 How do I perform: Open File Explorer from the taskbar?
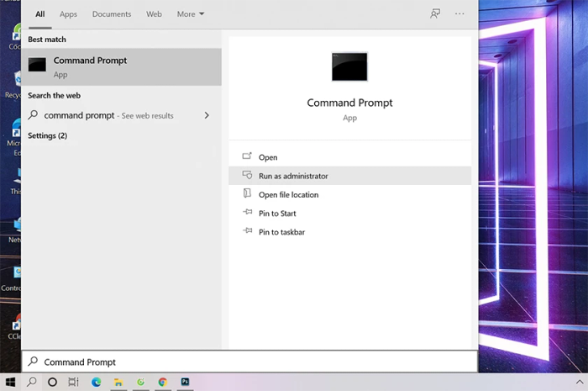(x=118, y=382)
